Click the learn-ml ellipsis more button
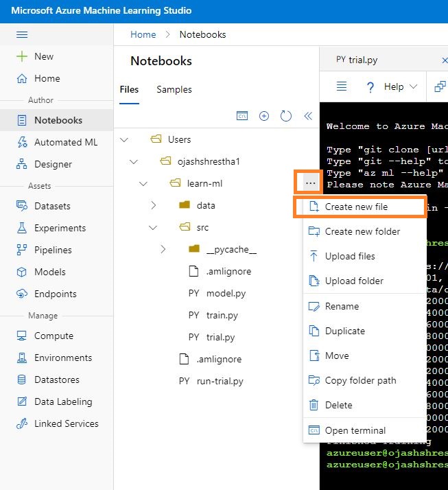448x490 pixels. (311, 183)
